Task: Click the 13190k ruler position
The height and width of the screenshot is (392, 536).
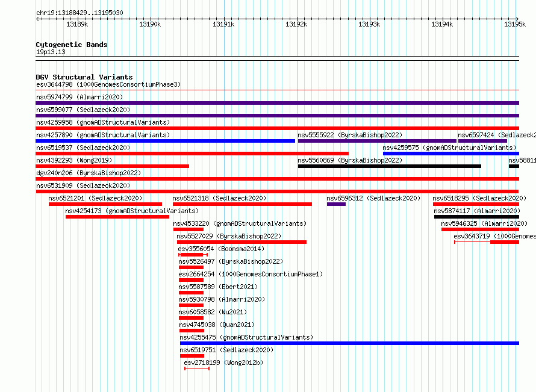Action: (x=150, y=24)
